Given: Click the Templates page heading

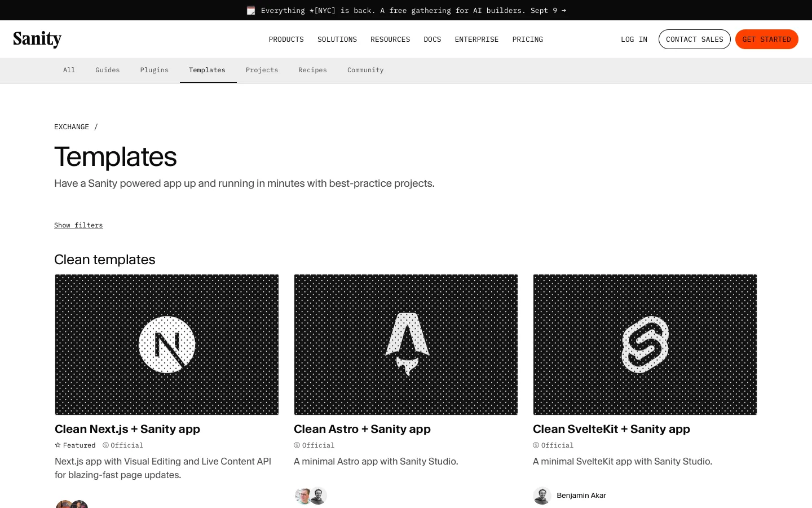Looking at the screenshot, I should coord(116,157).
